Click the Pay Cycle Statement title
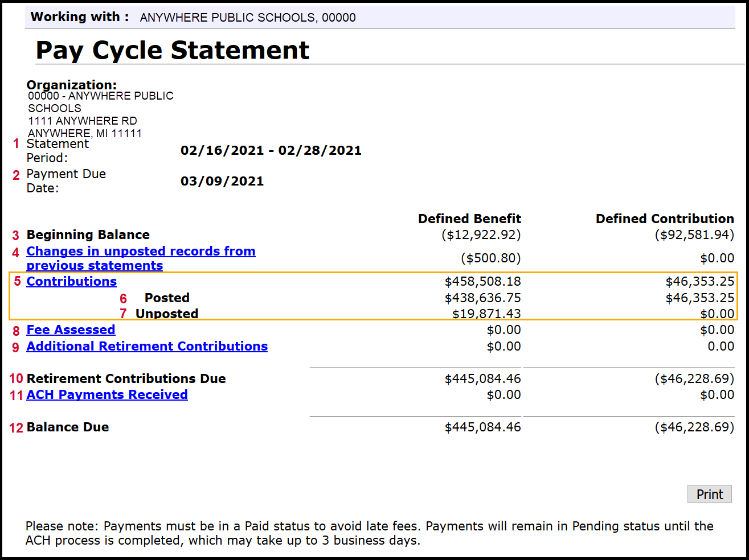749x560 pixels. [173, 50]
